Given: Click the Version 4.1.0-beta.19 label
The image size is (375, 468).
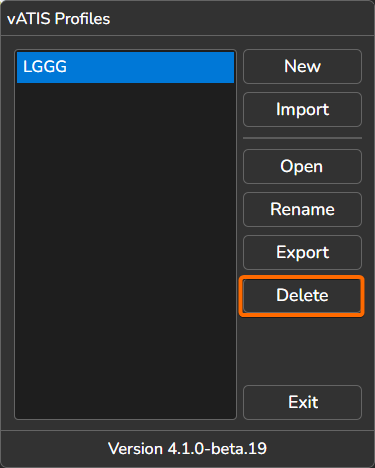Looking at the screenshot, I should click(x=187, y=449).
